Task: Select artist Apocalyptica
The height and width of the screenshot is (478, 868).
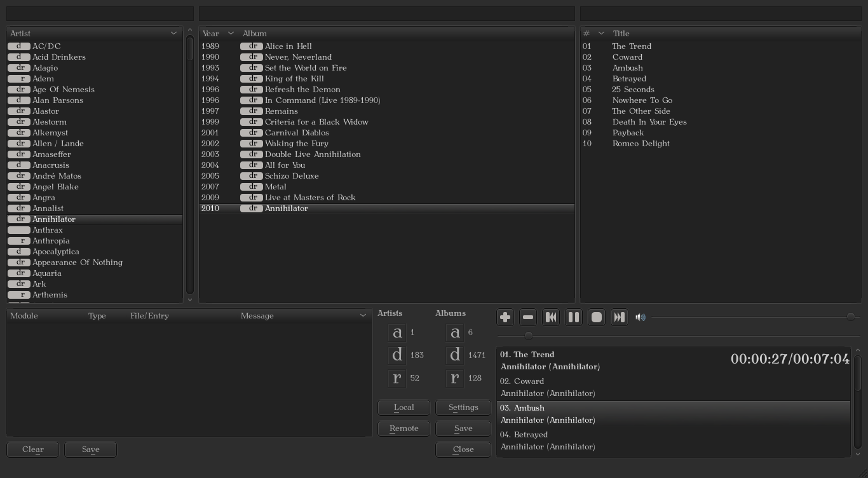Action: pos(95,251)
